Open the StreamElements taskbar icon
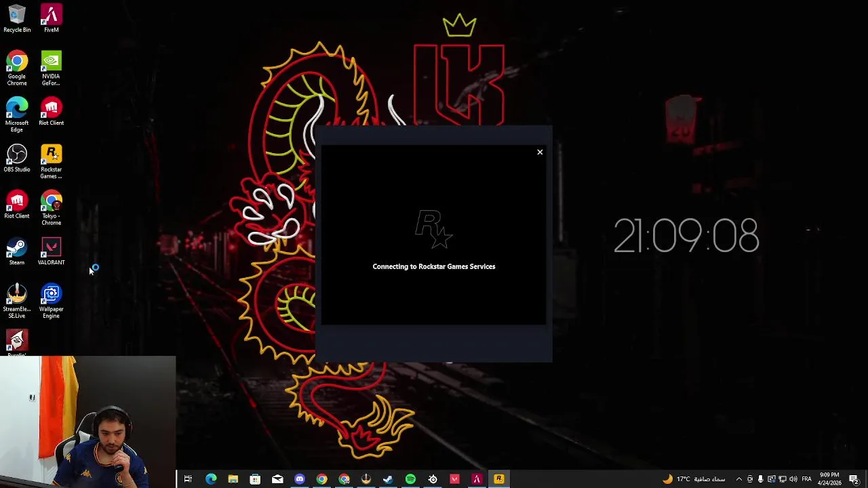This screenshot has width=868, height=488. click(x=366, y=479)
